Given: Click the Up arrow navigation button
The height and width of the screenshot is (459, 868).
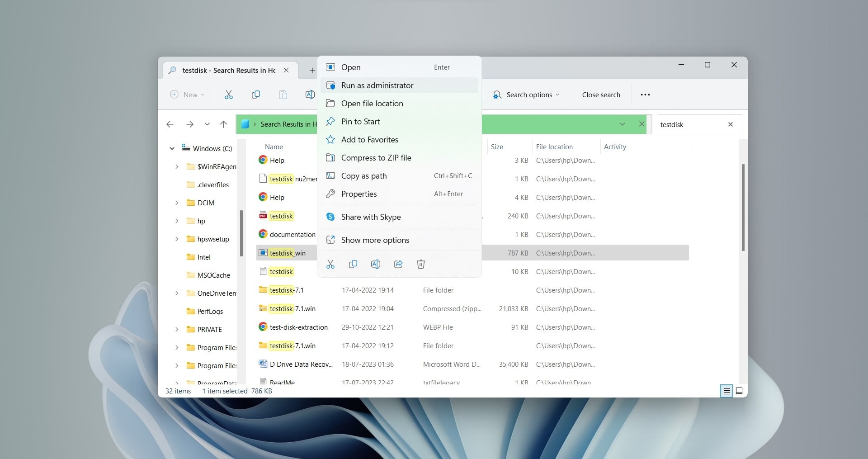Looking at the screenshot, I should (223, 124).
